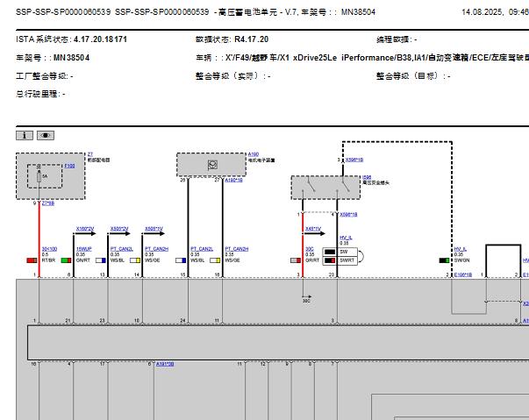Select the green-red GN/RT color swatch
The width and height of the screenshot is (529, 420).
click(x=66, y=260)
